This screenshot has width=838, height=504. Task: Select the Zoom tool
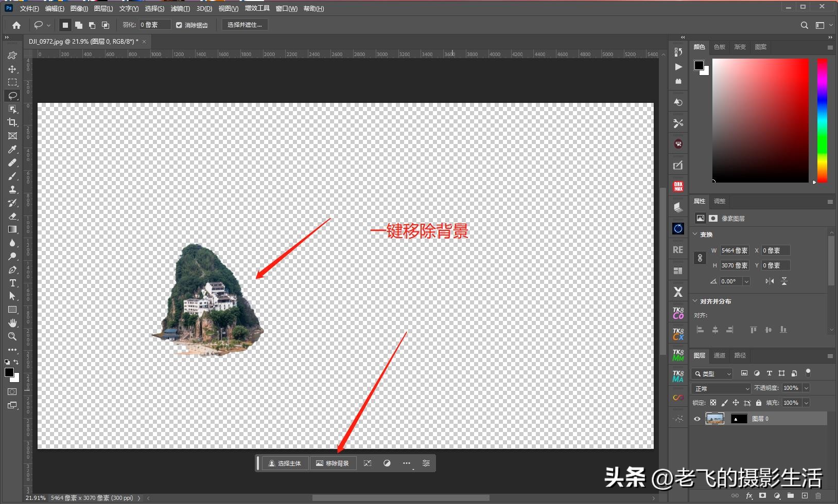[x=12, y=336]
